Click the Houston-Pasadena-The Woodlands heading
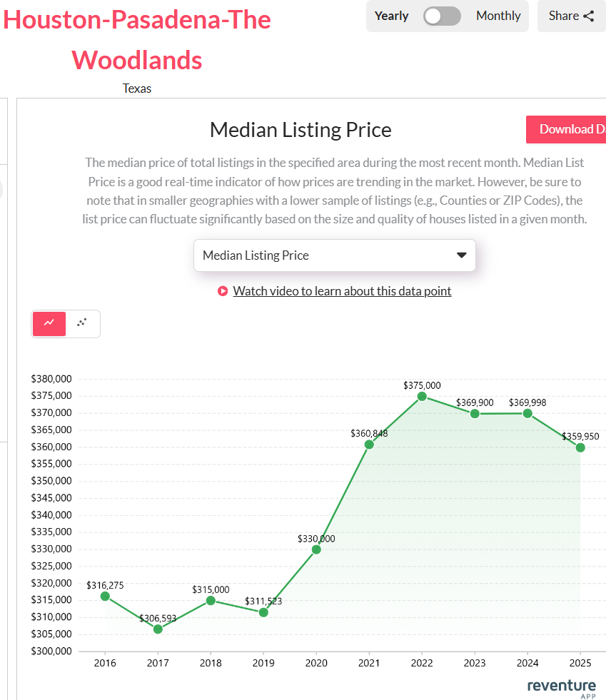 137,39
